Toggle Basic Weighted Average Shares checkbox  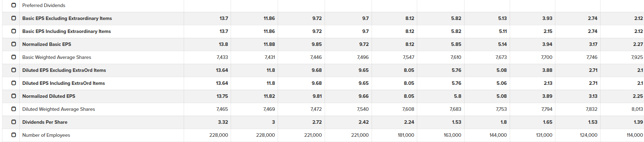point(14,57)
